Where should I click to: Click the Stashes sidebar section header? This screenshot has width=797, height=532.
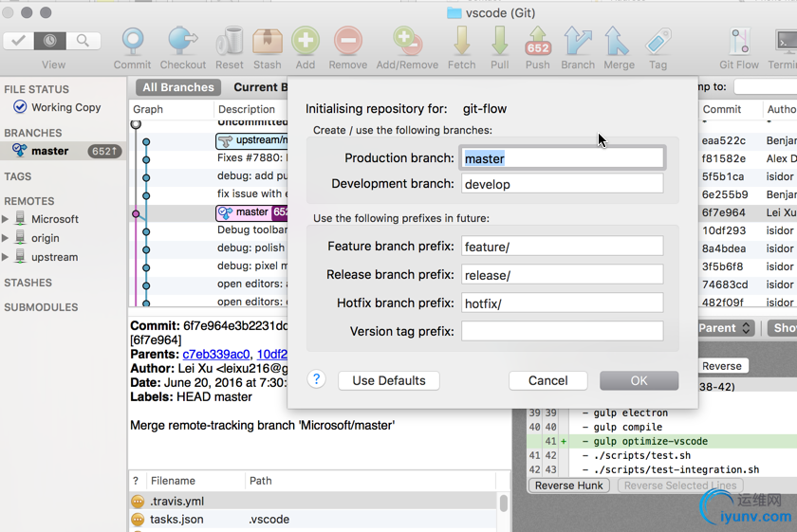(x=28, y=283)
